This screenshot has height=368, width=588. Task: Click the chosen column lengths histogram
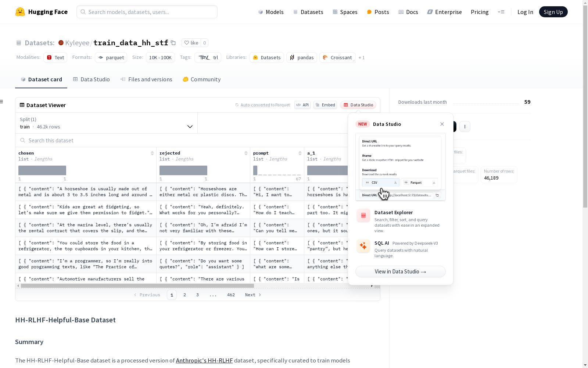coord(42,170)
